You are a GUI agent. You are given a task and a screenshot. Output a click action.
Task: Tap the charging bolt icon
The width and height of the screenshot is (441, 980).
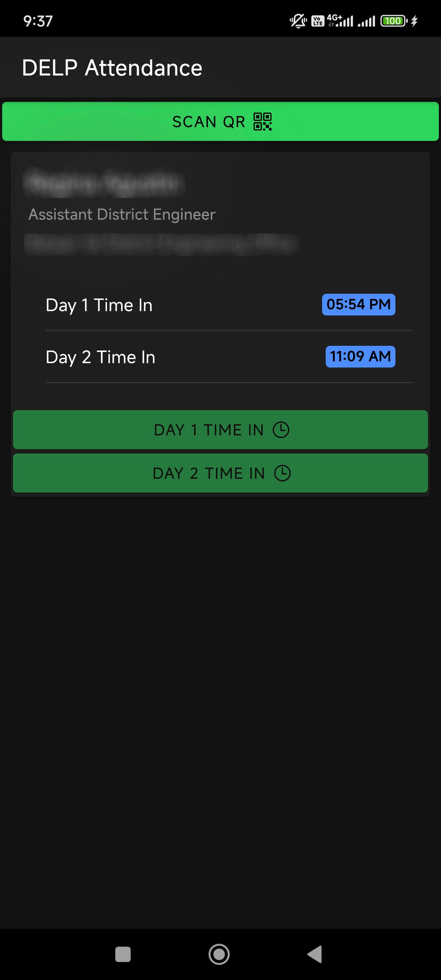414,21
